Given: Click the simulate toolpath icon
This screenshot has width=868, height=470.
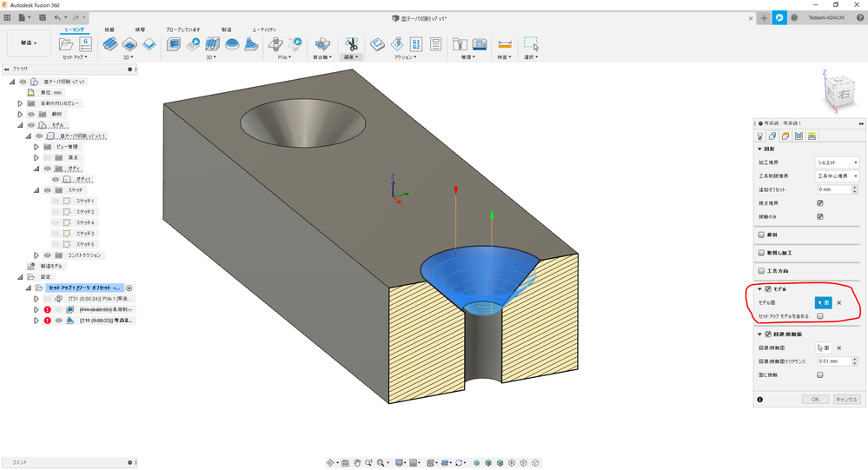Looking at the screenshot, I should click(397, 44).
